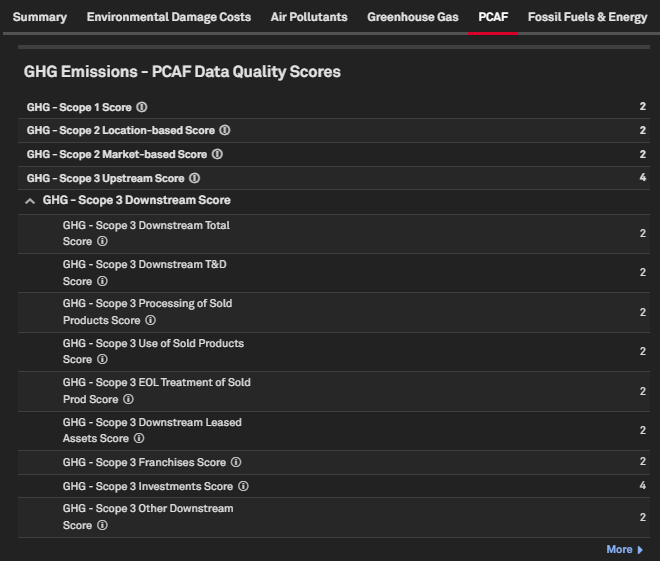Click info icon for Processing of Sold Products Score
Screen dimensions: 660x561
pyautogui.click(x=151, y=321)
